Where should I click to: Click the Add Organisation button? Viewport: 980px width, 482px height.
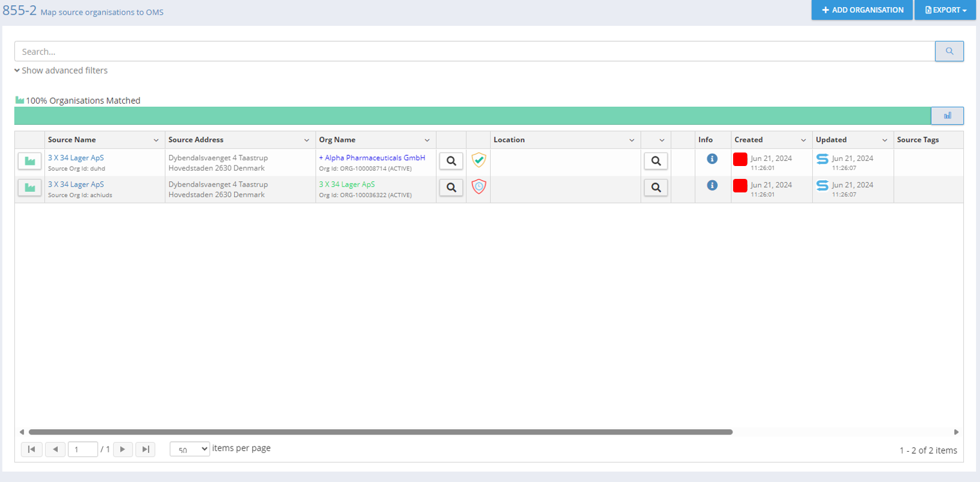pyautogui.click(x=862, y=10)
